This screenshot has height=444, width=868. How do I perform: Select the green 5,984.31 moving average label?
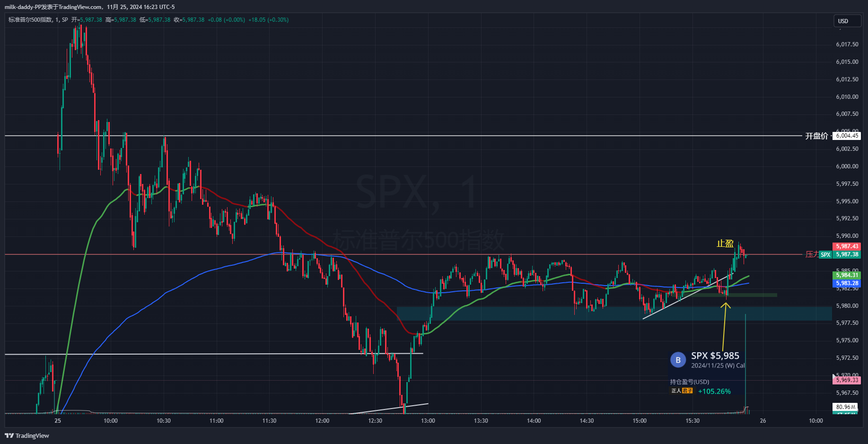pos(847,275)
